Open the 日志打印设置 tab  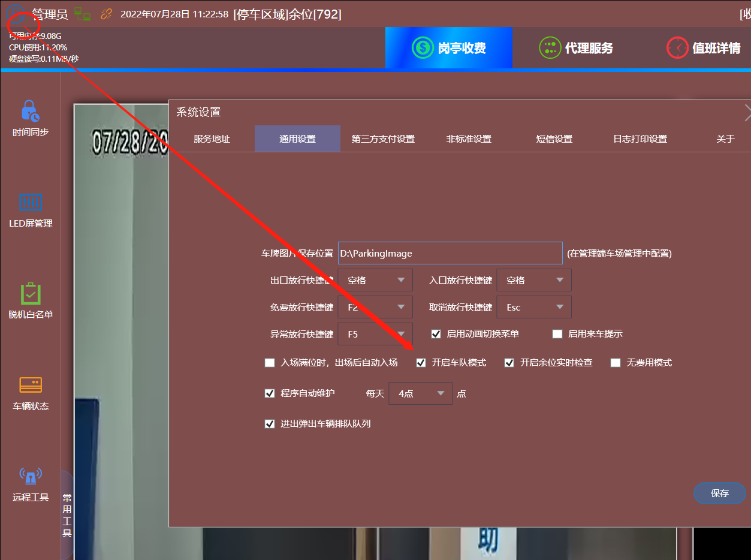[x=640, y=139]
